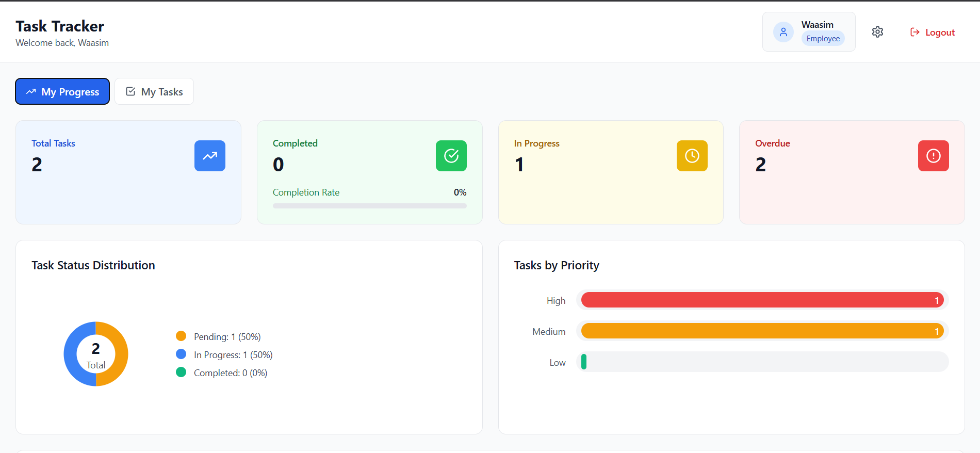Click the Task Tracker title
Image resolution: width=980 pixels, height=453 pixels.
[x=60, y=26]
